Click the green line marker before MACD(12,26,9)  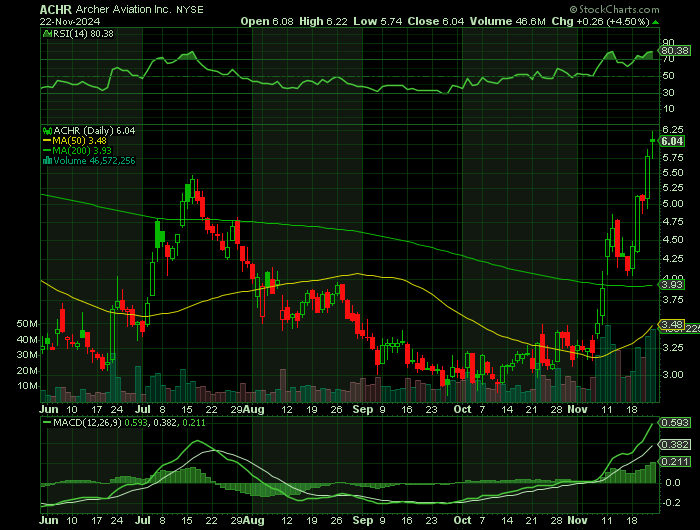pyautogui.click(x=47, y=422)
